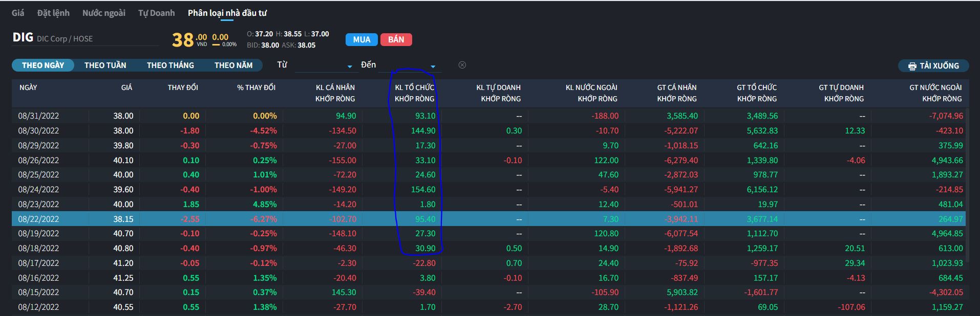Click the GT NƯỚC NGOÀI KHỚP RÒNG header
Screen dimensions: 980x316
coord(935,93)
